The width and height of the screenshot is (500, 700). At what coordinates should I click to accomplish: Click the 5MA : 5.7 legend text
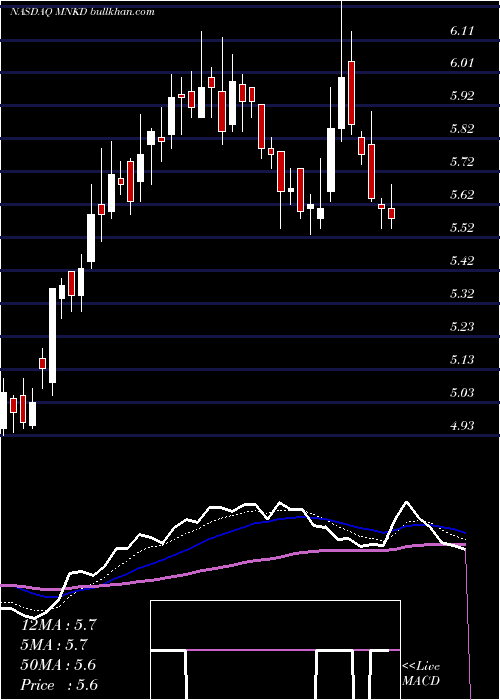coord(54,645)
